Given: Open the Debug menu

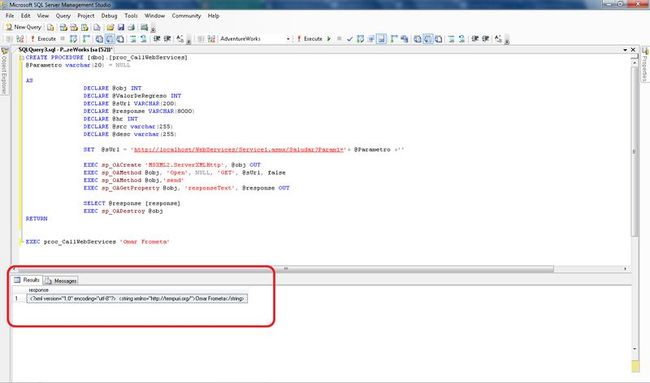Looking at the screenshot, I should click(109, 16).
